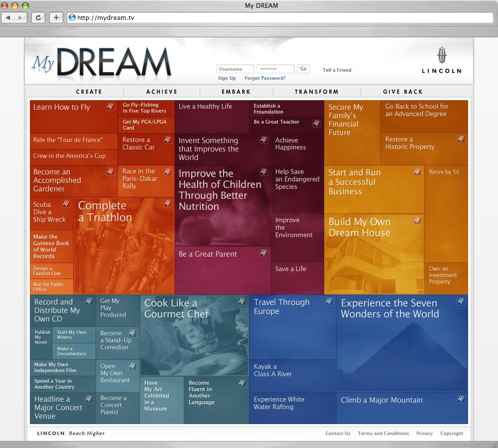Click the video icon on Complete a Triathlon tile
Viewport: 498px width, 448px height.
pos(168,203)
